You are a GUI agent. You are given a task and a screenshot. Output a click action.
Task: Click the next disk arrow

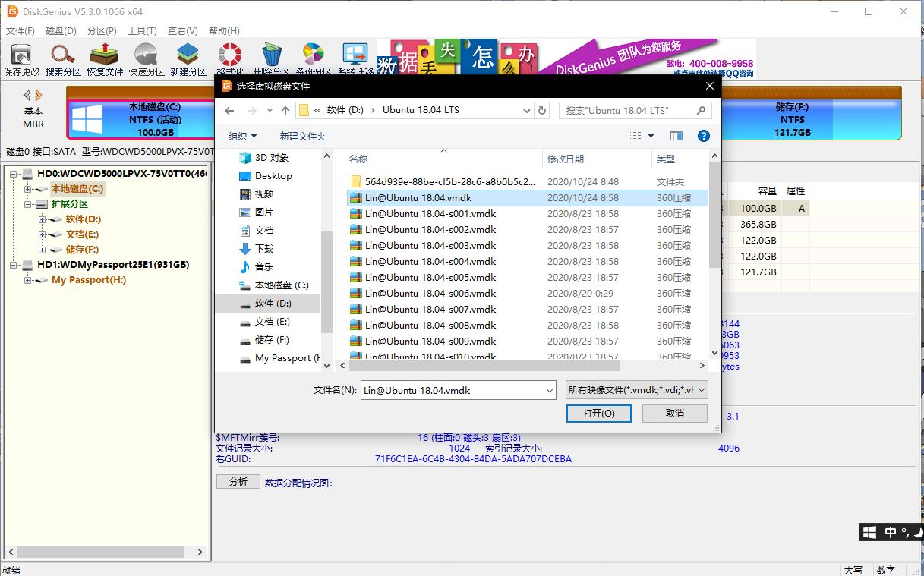click(38, 95)
